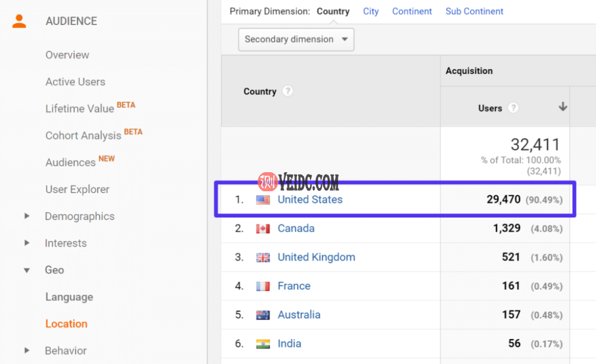Expand the Demographics section

(x=27, y=216)
